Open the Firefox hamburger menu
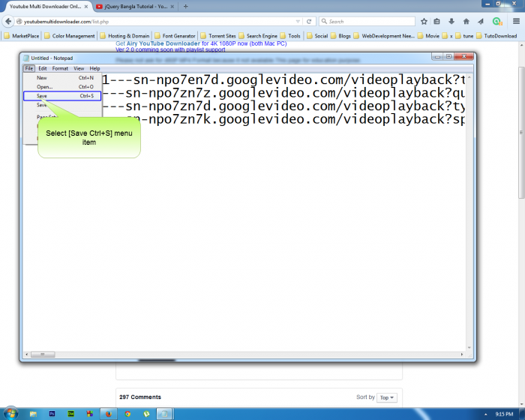This screenshot has height=420, width=525. click(x=516, y=21)
